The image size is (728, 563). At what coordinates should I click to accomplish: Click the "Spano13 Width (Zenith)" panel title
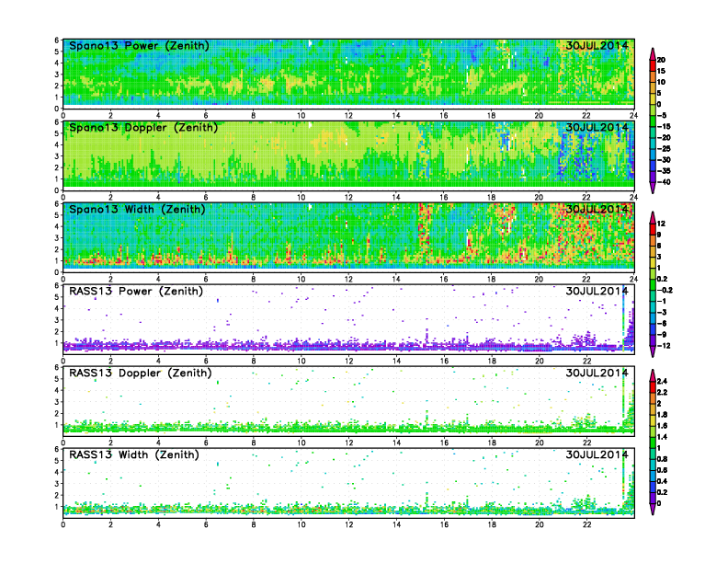(x=137, y=209)
